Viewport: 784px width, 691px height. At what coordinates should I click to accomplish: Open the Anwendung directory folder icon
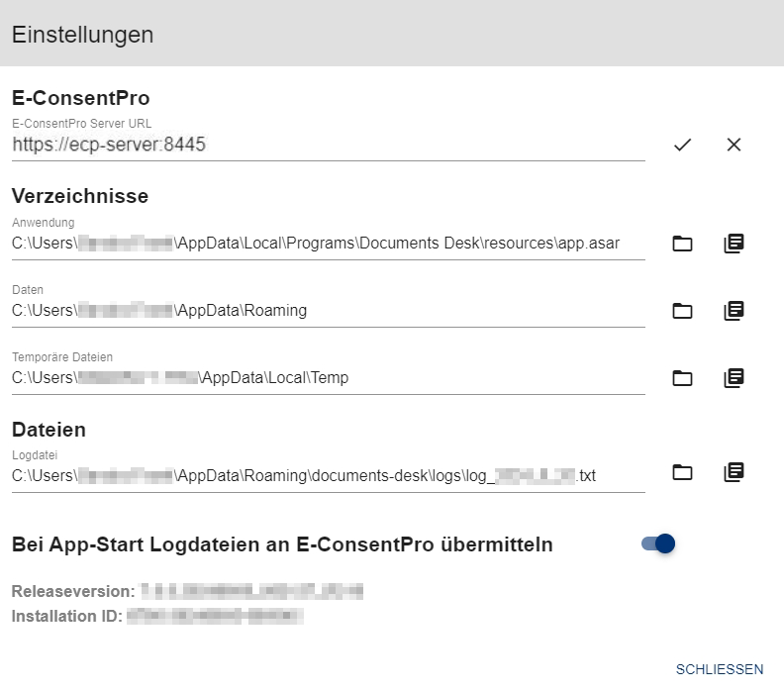pyautogui.click(x=682, y=244)
